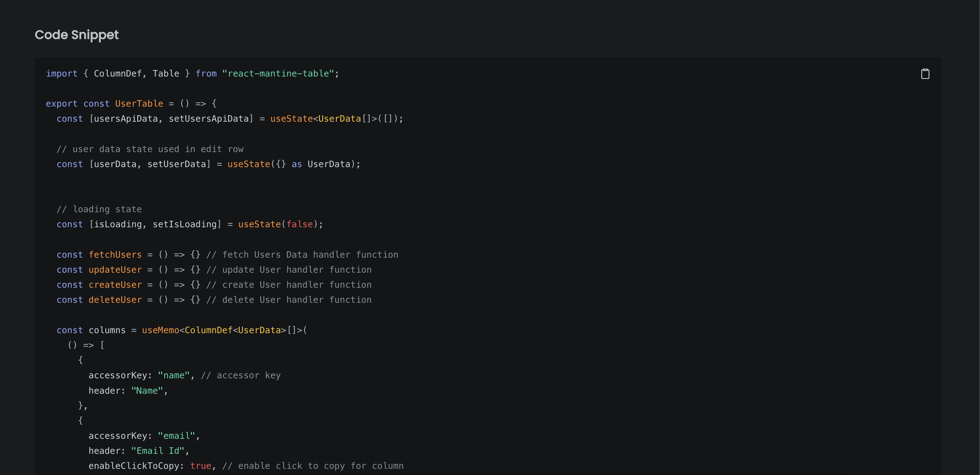Click the "react-mantine-table" import string
Screen dimensions: 980x475
(278, 73)
